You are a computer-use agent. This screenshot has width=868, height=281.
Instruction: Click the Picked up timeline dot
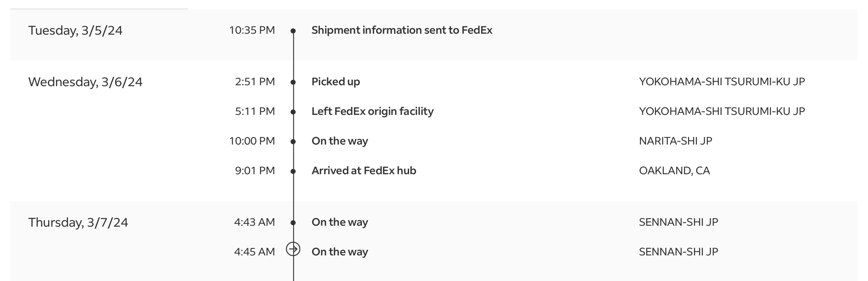tap(293, 82)
